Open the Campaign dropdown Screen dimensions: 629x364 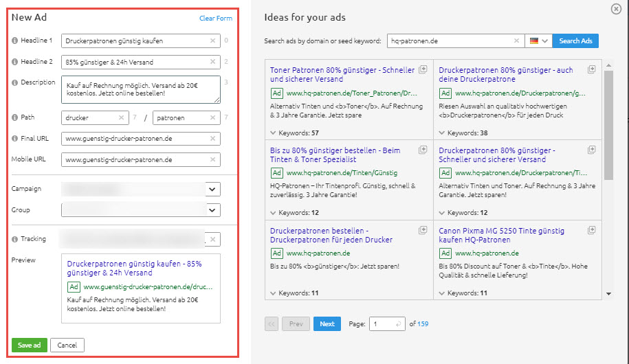(x=212, y=189)
